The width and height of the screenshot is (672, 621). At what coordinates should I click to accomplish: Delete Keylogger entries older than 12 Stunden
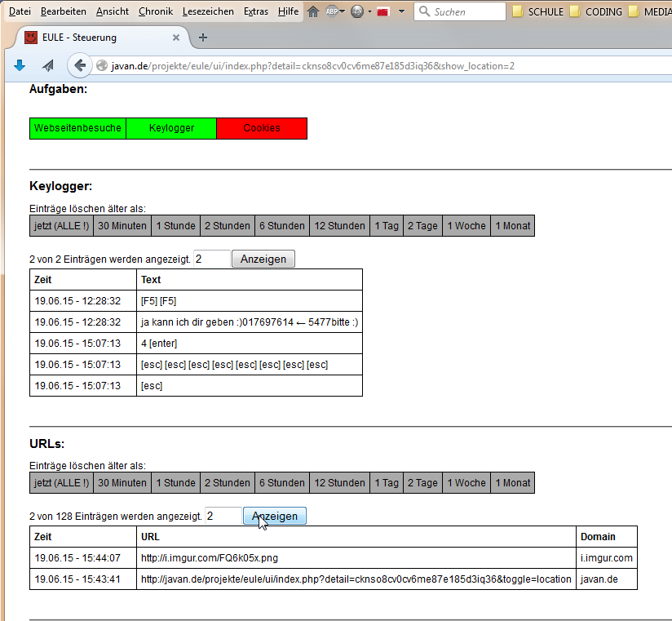coord(339,225)
